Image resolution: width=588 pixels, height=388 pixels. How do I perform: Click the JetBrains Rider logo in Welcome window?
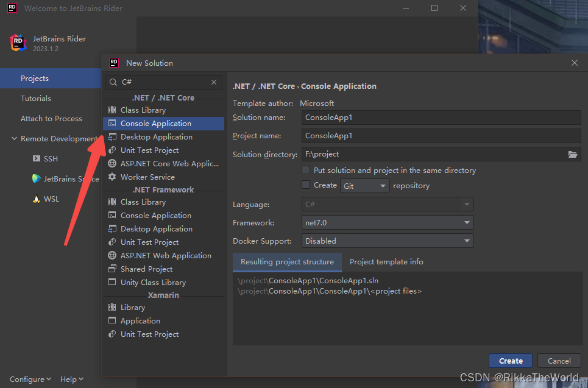pyautogui.click(x=18, y=43)
